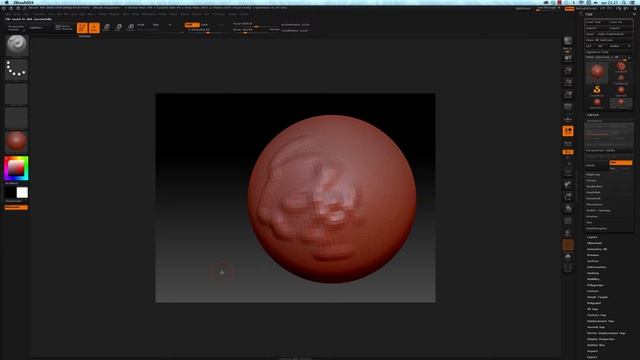This screenshot has height=360, width=640.
Task: Select the large current tool sphere thumbnail
Action: 597,72
